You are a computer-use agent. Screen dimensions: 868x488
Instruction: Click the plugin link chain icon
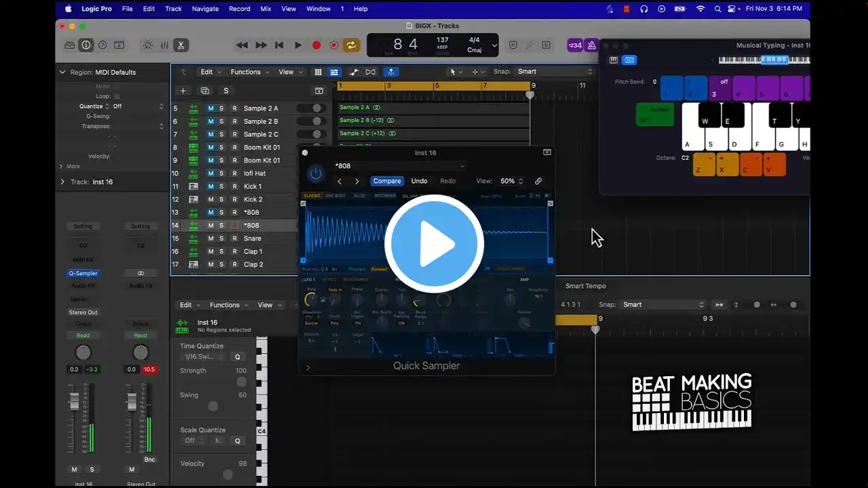click(x=538, y=181)
